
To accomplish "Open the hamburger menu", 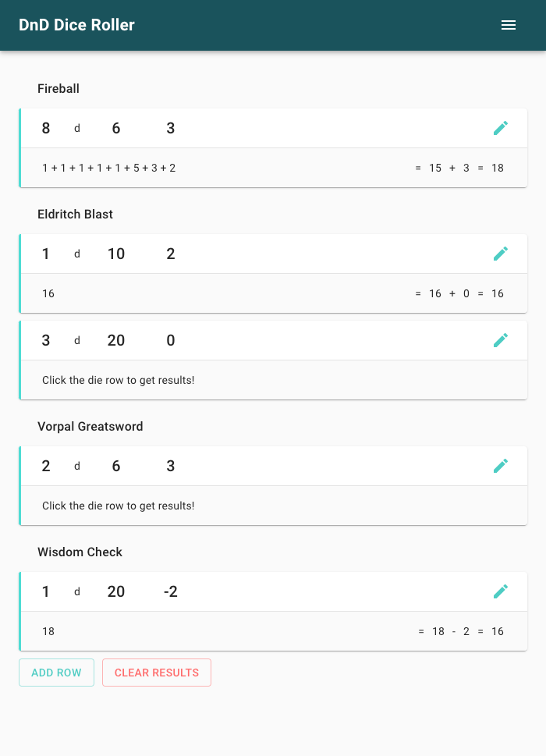I will [x=509, y=25].
